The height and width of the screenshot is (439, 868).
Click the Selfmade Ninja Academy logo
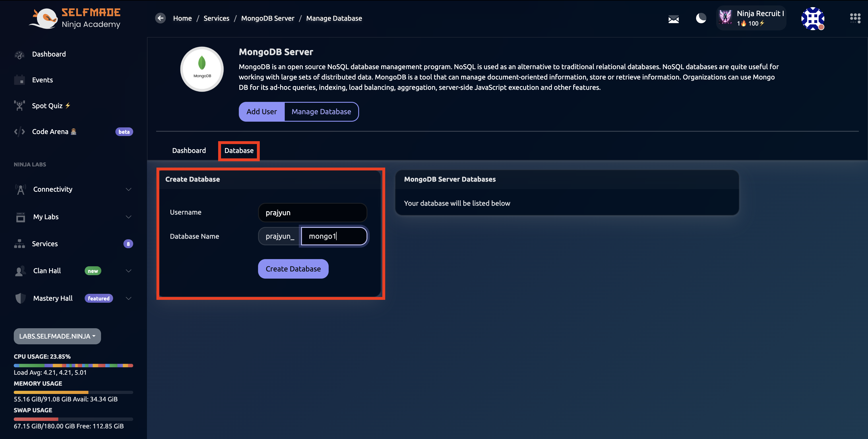[x=75, y=18]
